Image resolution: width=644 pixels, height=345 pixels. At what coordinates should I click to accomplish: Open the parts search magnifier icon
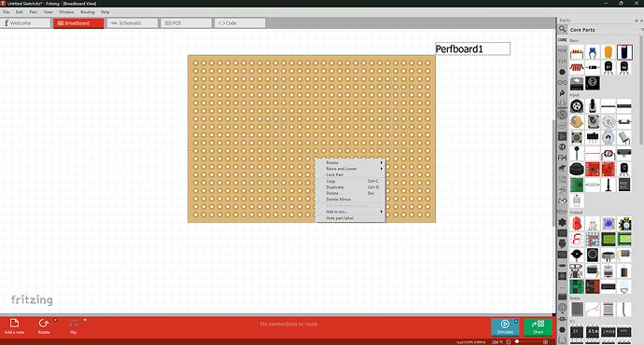562,29
